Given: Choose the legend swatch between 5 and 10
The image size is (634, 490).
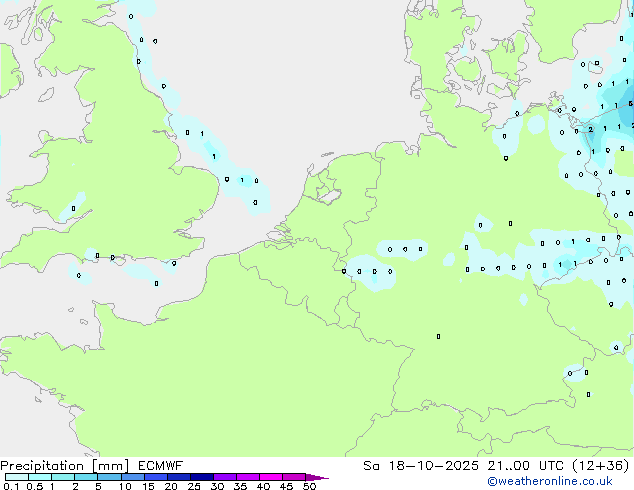Looking at the screenshot, I should pyautogui.click(x=110, y=477).
